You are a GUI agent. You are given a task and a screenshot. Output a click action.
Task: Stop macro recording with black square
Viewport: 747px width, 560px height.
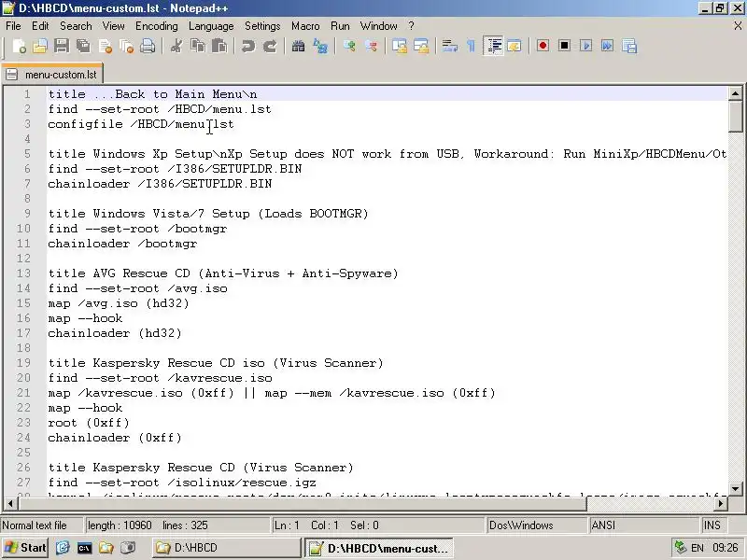[x=565, y=46]
